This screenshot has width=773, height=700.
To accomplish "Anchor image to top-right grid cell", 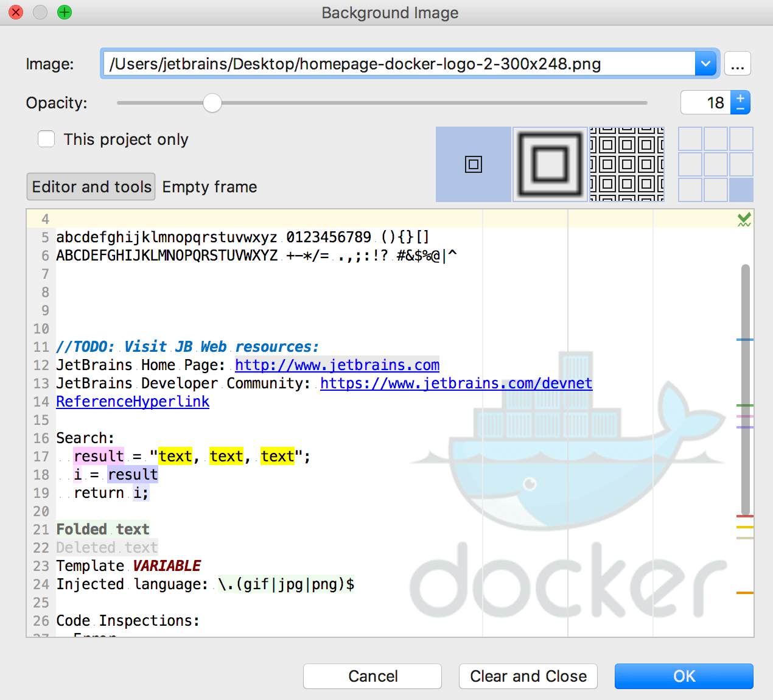I will coord(741,139).
